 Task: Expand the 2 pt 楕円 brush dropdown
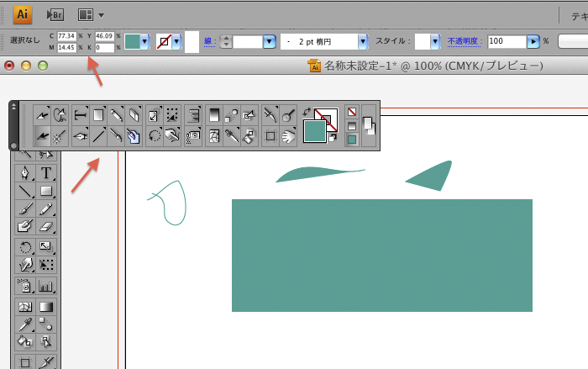[x=363, y=41]
